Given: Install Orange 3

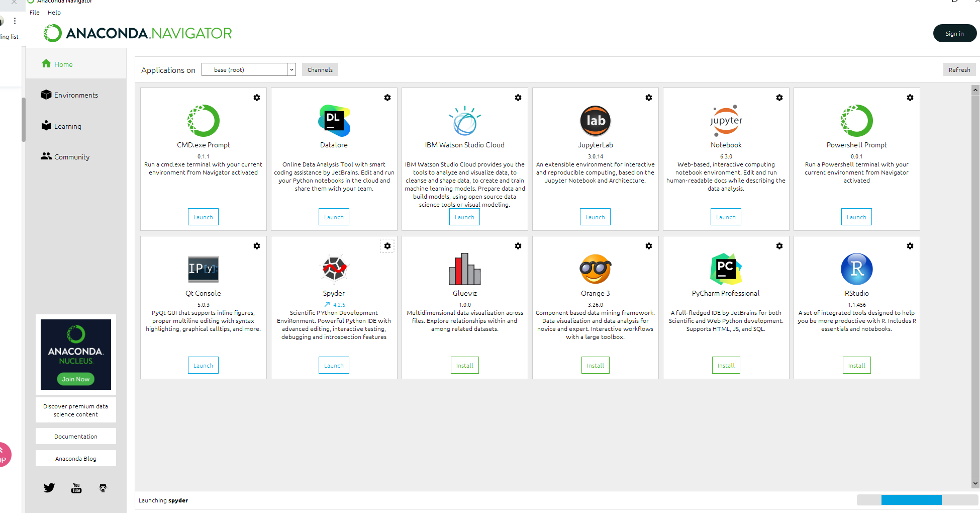Looking at the screenshot, I should [x=596, y=366].
